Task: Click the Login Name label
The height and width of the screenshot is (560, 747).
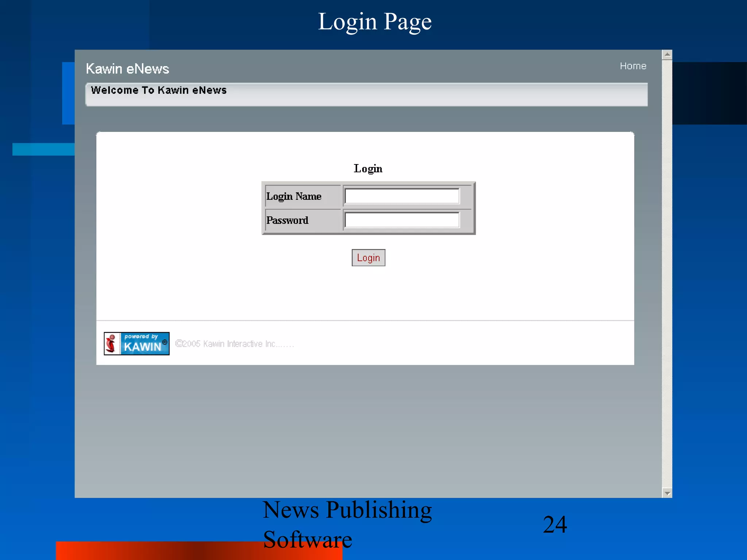Action: click(294, 196)
